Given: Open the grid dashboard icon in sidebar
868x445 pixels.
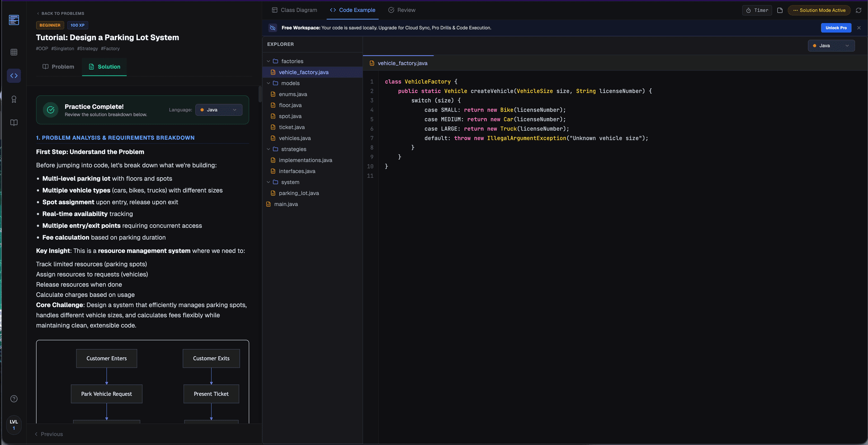Looking at the screenshot, I should (14, 52).
